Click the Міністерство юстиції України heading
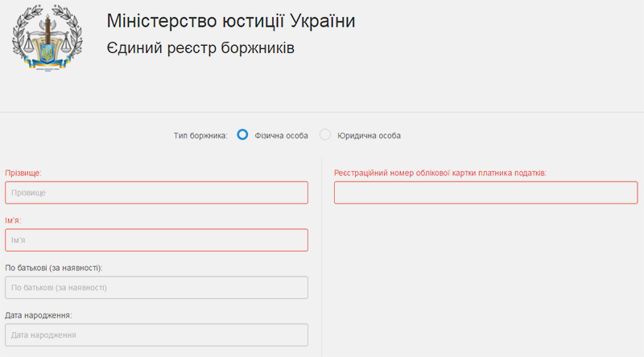This screenshot has height=357, width=644. 231,21
